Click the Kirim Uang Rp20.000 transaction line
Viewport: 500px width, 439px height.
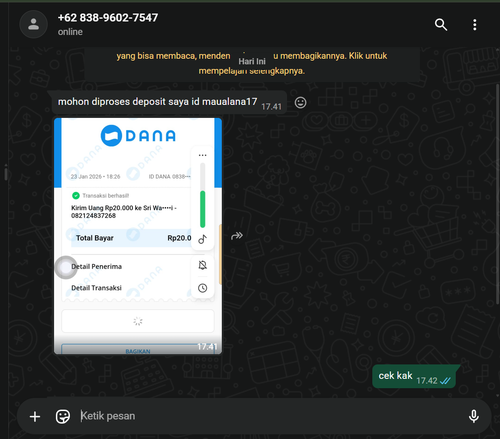pos(124,212)
